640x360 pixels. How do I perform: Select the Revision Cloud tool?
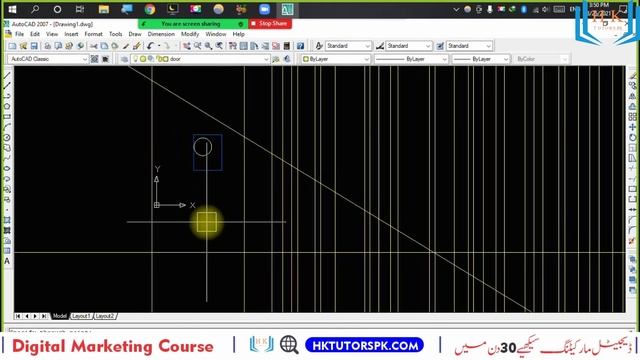click(7, 148)
